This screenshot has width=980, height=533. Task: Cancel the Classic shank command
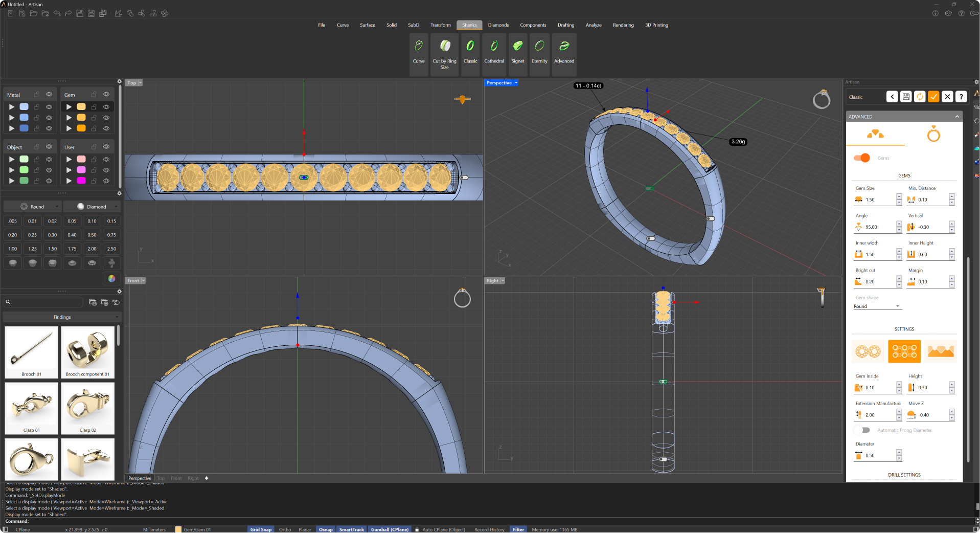947,97
